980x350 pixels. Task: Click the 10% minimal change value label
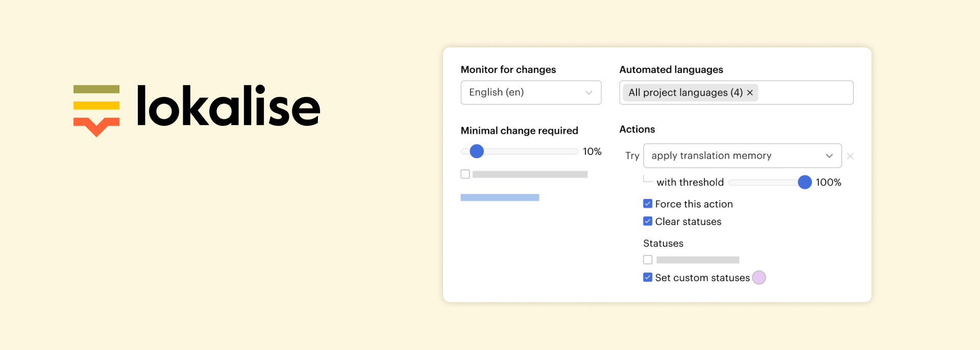592,152
